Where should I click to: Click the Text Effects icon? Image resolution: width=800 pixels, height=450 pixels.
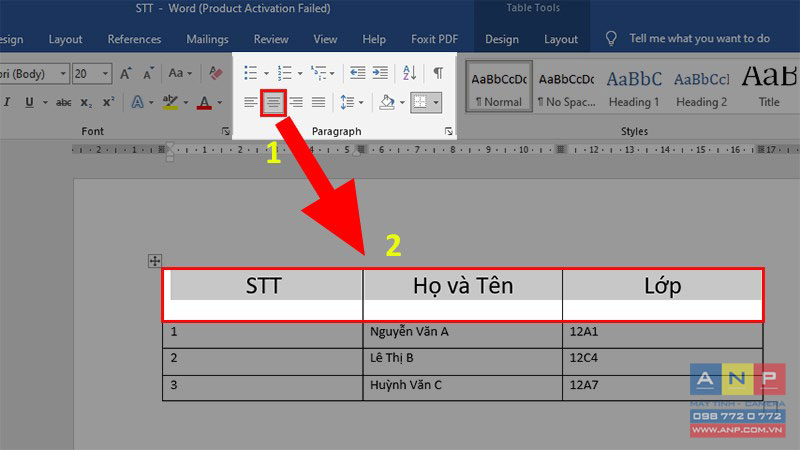(137, 102)
